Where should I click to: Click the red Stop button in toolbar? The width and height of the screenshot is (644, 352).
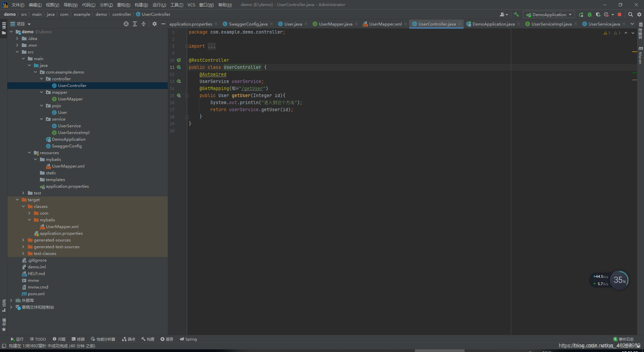(620, 14)
